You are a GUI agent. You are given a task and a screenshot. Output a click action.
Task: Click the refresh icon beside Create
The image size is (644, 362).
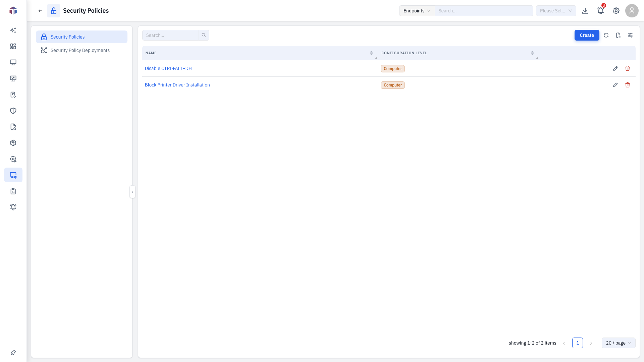pyautogui.click(x=606, y=35)
